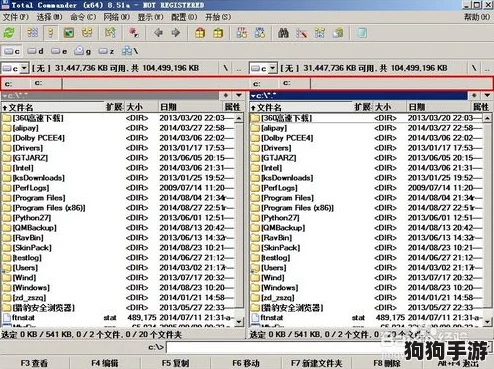Open the notepad icon at toolbar end
Screen dimensions: 494x369
362,33
